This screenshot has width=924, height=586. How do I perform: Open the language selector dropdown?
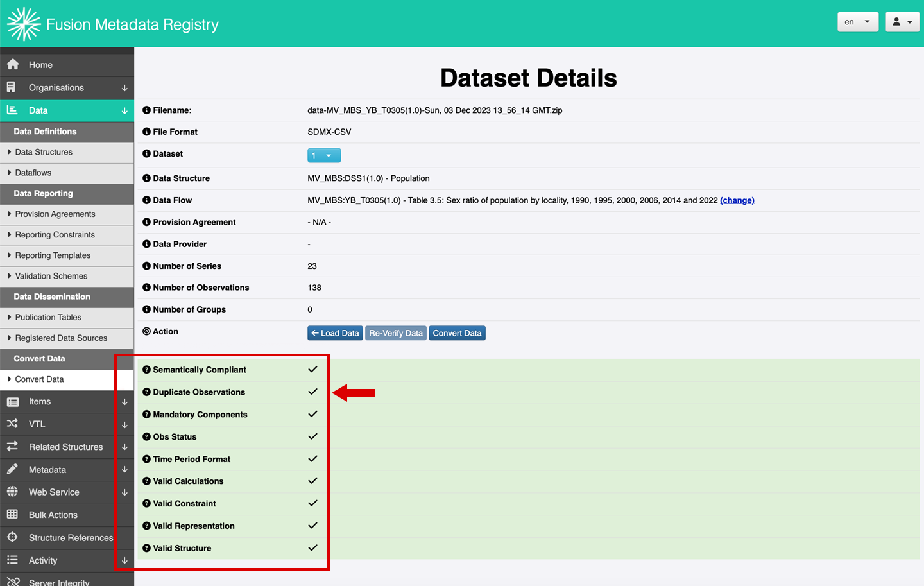click(x=857, y=22)
